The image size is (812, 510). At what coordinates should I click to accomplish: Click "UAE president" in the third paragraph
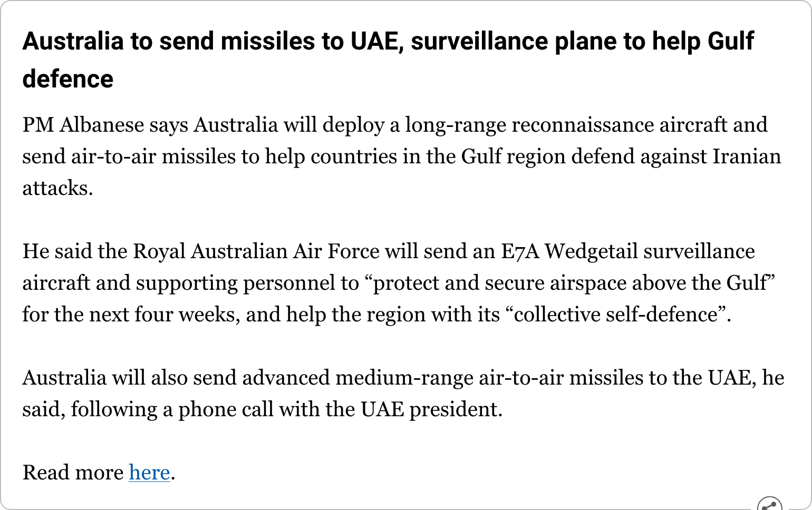(431, 409)
